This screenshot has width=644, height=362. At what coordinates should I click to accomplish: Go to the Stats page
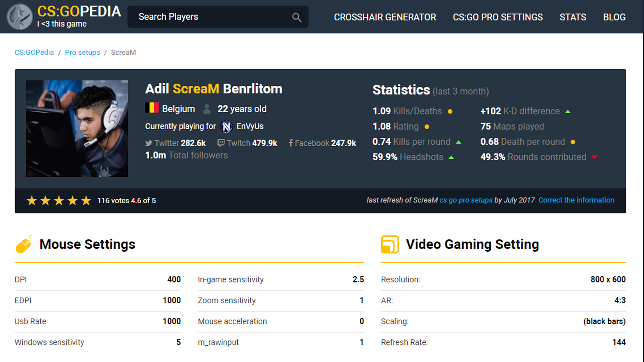[573, 17]
